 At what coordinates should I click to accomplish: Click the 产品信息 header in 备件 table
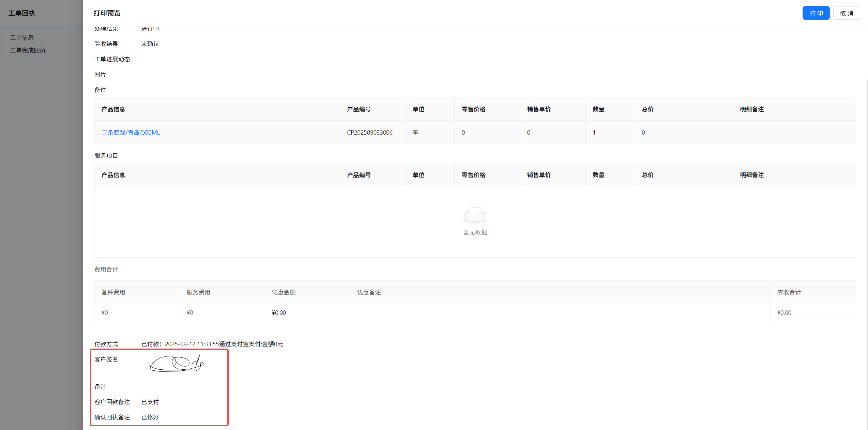tap(113, 109)
